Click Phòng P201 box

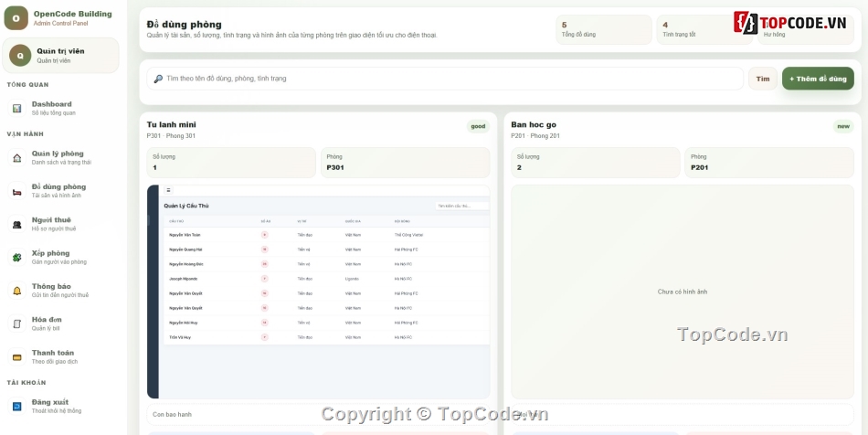pos(769,162)
